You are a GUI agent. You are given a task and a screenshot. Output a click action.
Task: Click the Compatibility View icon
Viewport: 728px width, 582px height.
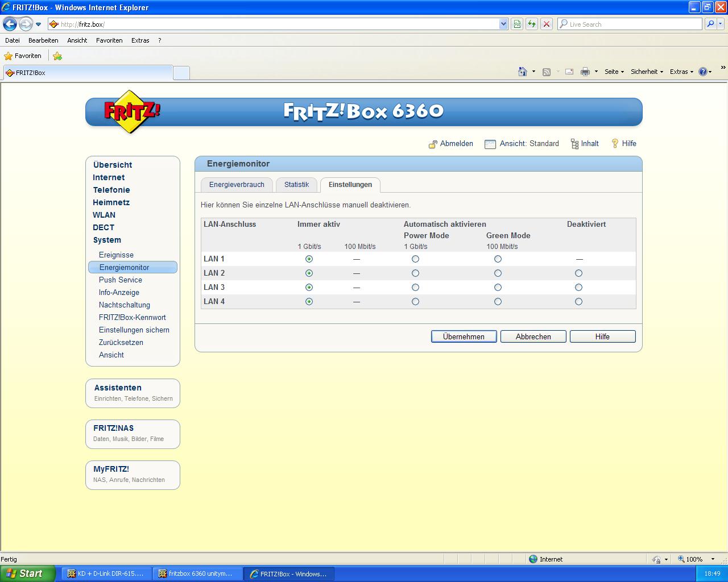516,24
